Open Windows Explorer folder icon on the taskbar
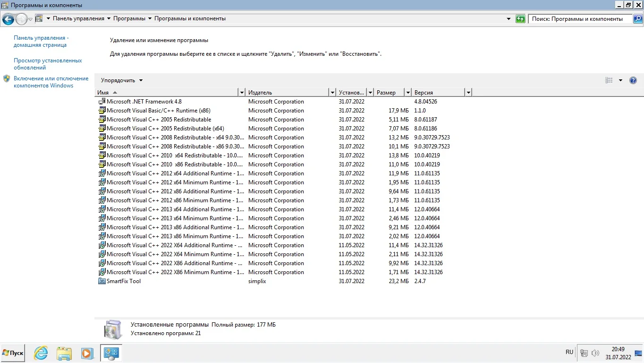This screenshot has height=363, width=644. (x=64, y=353)
